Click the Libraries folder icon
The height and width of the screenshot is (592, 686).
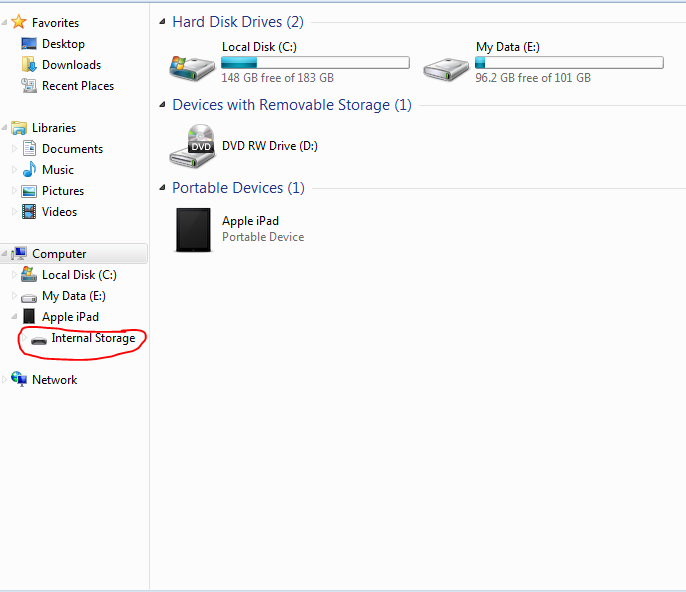19,128
